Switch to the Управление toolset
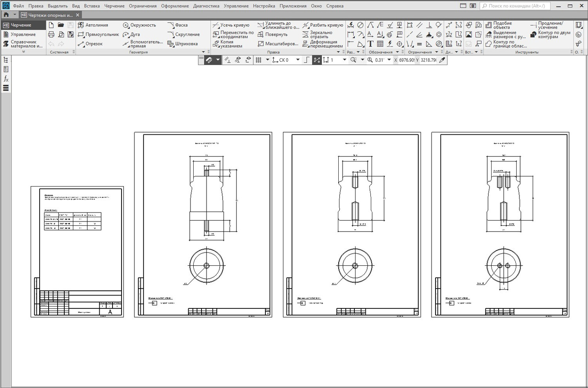 coord(23,34)
